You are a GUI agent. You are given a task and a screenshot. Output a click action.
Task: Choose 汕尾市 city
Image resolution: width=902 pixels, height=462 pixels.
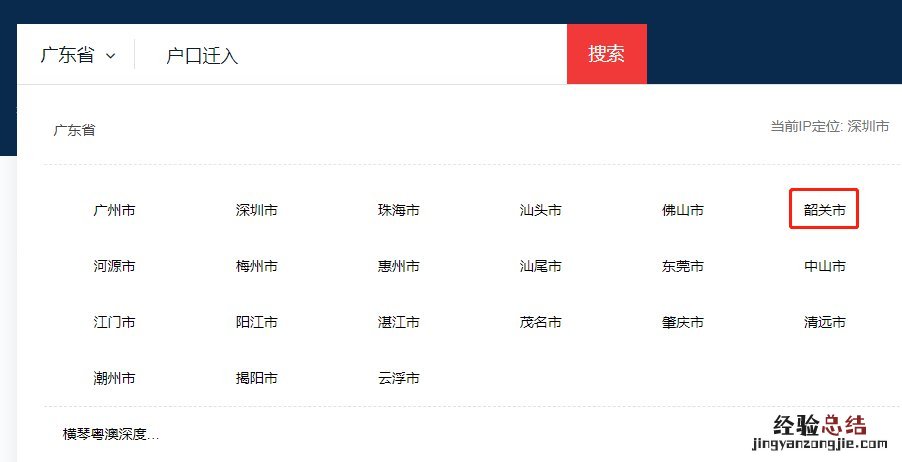point(541,266)
